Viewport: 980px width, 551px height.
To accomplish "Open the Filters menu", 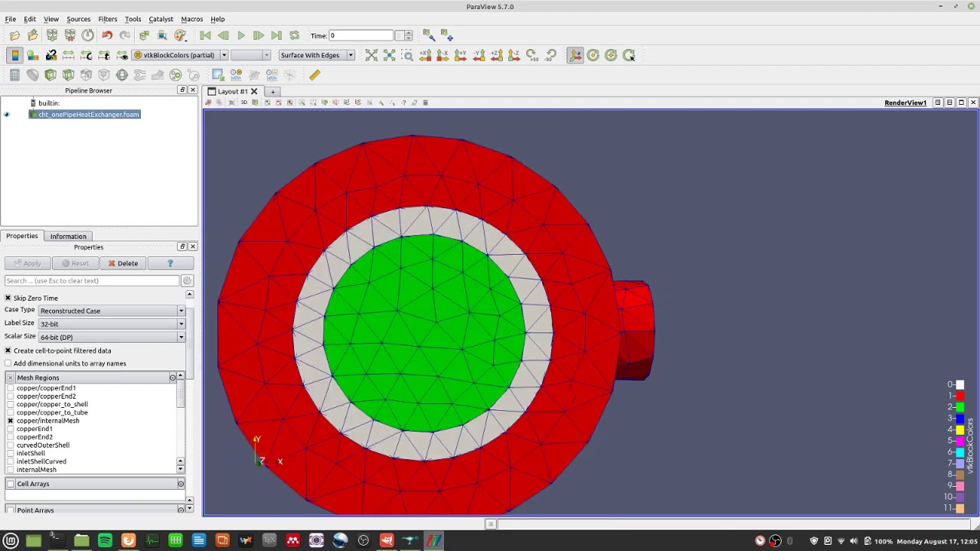I will (107, 19).
